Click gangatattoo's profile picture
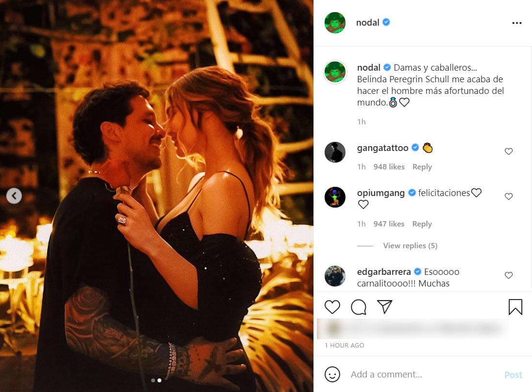532x392 pixels. tap(335, 152)
